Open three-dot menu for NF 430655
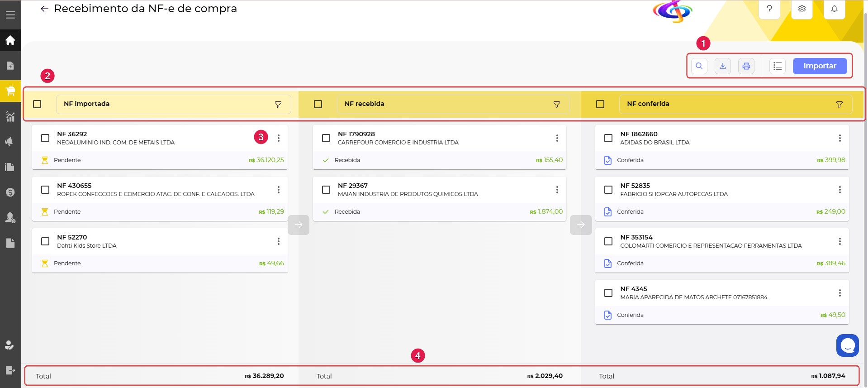 point(279,190)
